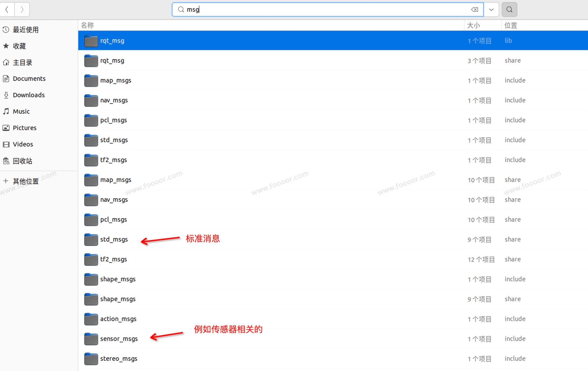Select the sensor_msgs folder
Screen dimensions: 588x371
click(x=119, y=339)
